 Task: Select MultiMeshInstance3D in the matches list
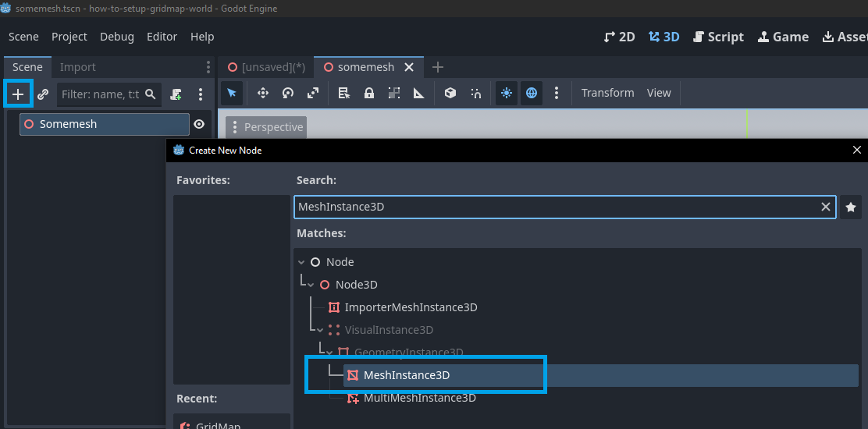(x=419, y=398)
